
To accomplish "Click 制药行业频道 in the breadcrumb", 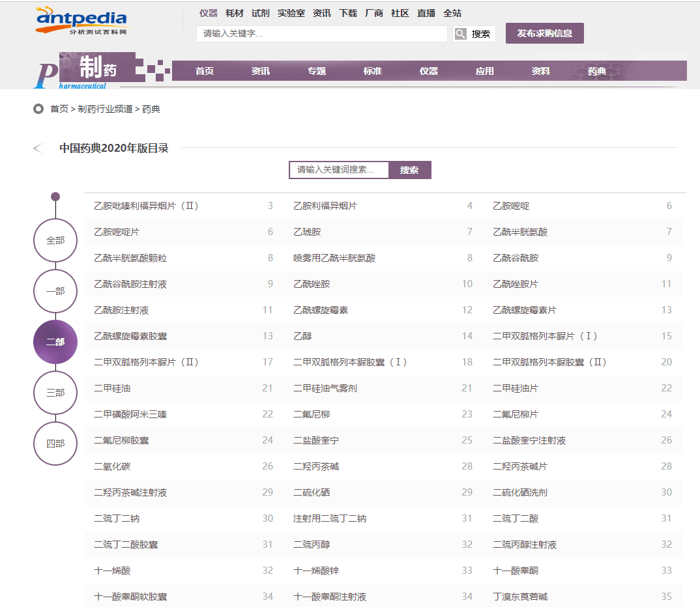I will point(105,109).
